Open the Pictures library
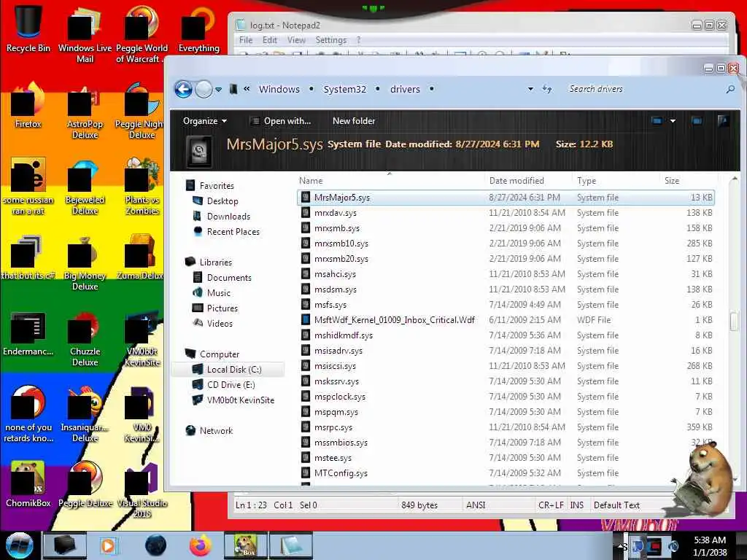Screen dimensions: 747x560 [x=222, y=308]
